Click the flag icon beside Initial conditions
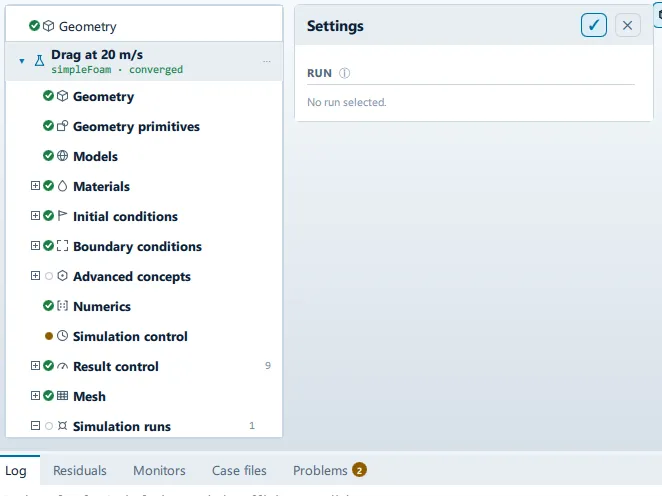Screen dimensions: 662x496 tap(62, 216)
